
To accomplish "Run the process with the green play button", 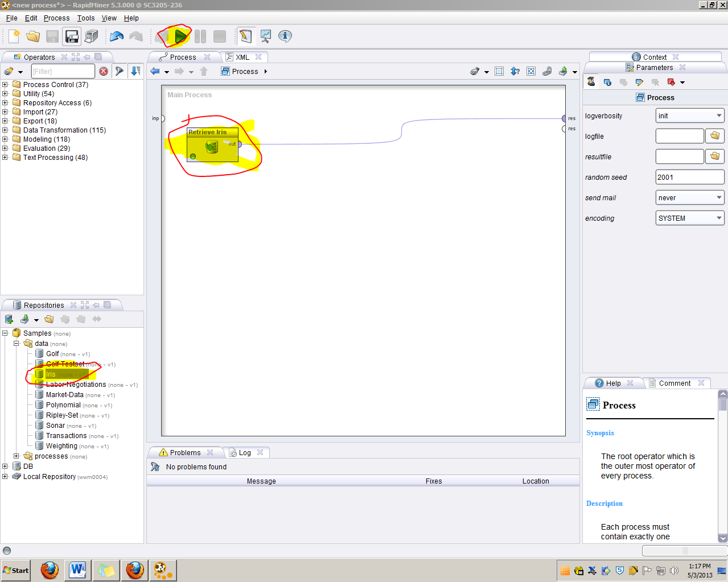I will pos(180,36).
